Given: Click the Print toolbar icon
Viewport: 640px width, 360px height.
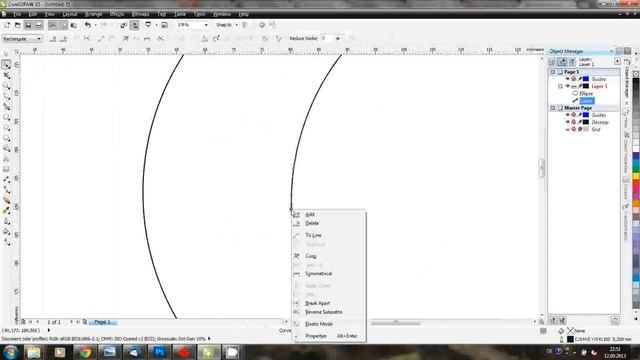Looking at the screenshot, I should pyautogui.click(x=39, y=25).
